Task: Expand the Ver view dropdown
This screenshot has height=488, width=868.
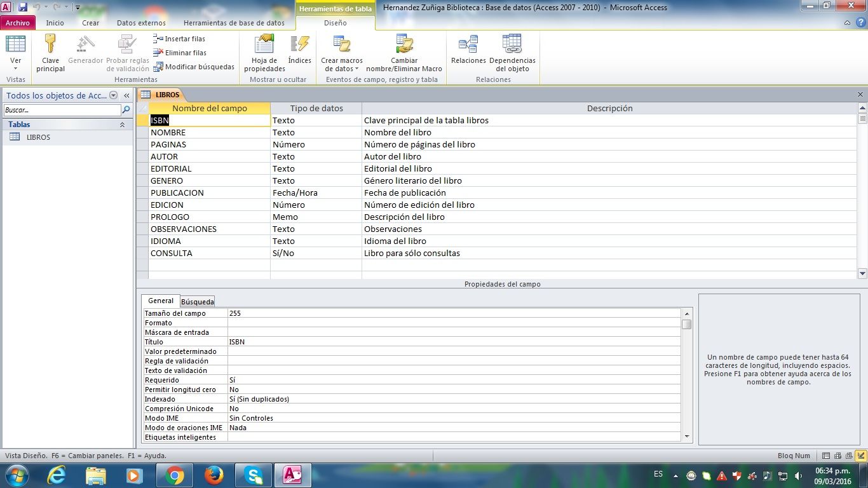Action: click(16, 69)
